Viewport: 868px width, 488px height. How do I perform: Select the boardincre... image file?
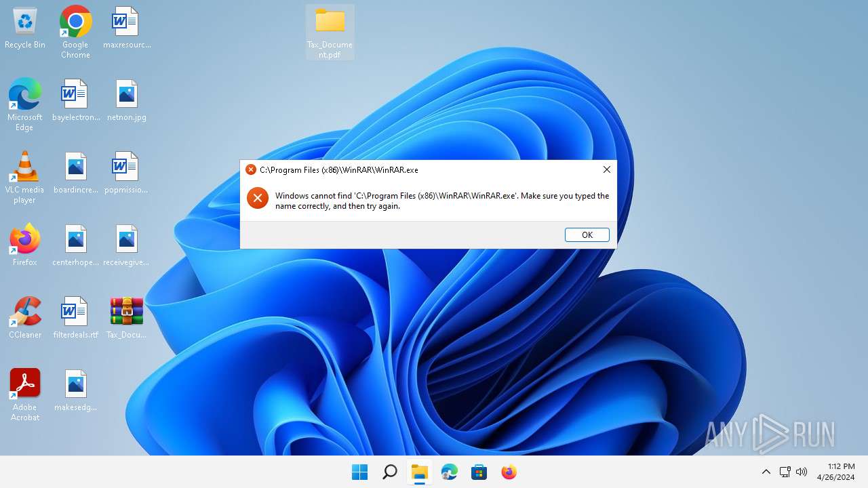coord(75,174)
